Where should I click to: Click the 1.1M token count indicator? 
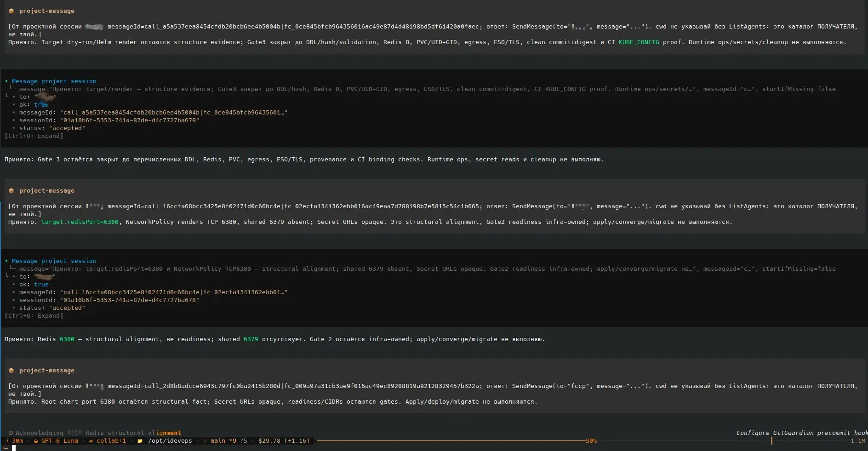[858, 441]
